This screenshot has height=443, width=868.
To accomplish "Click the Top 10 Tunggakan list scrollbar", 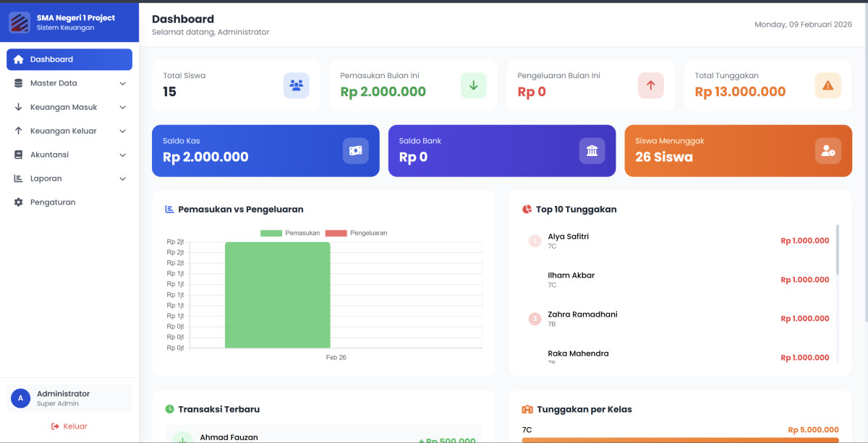I will (x=838, y=249).
